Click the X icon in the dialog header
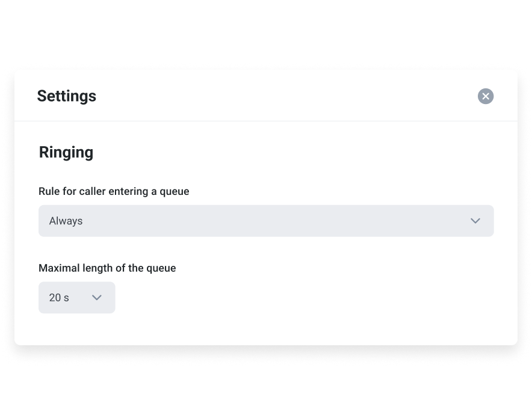The image size is (532, 415). (486, 96)
